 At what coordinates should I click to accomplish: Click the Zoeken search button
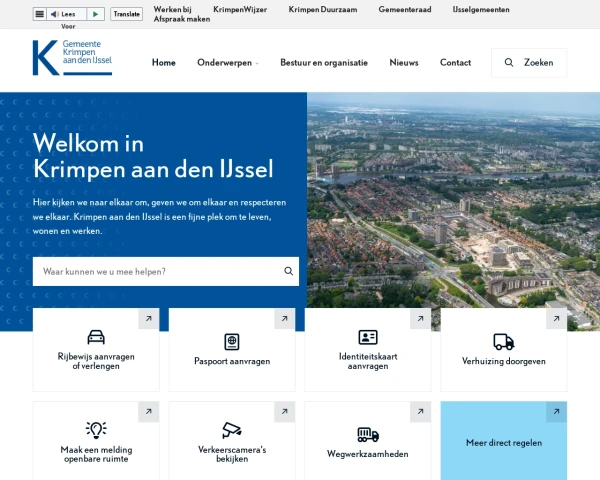click(x=529, y=62)
